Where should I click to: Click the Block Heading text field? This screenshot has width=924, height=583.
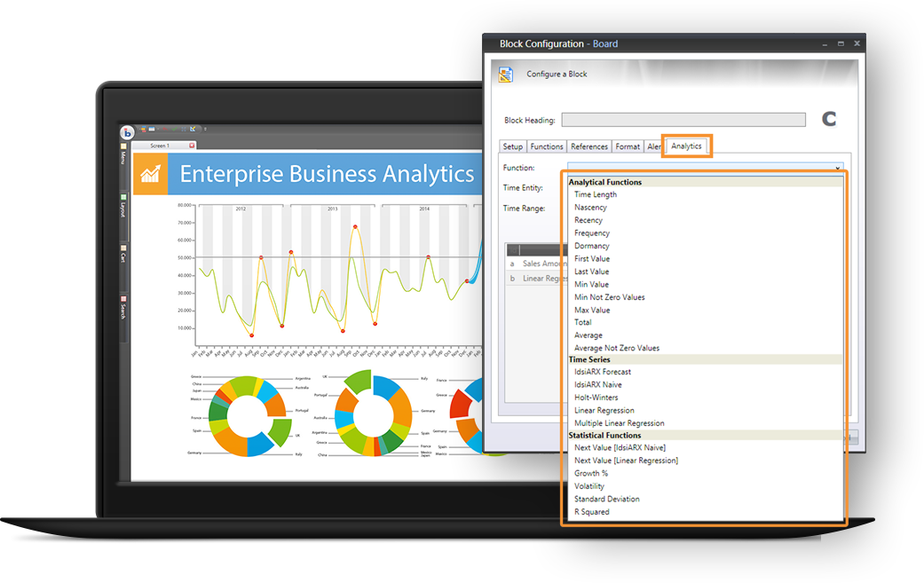click(683, 120)
